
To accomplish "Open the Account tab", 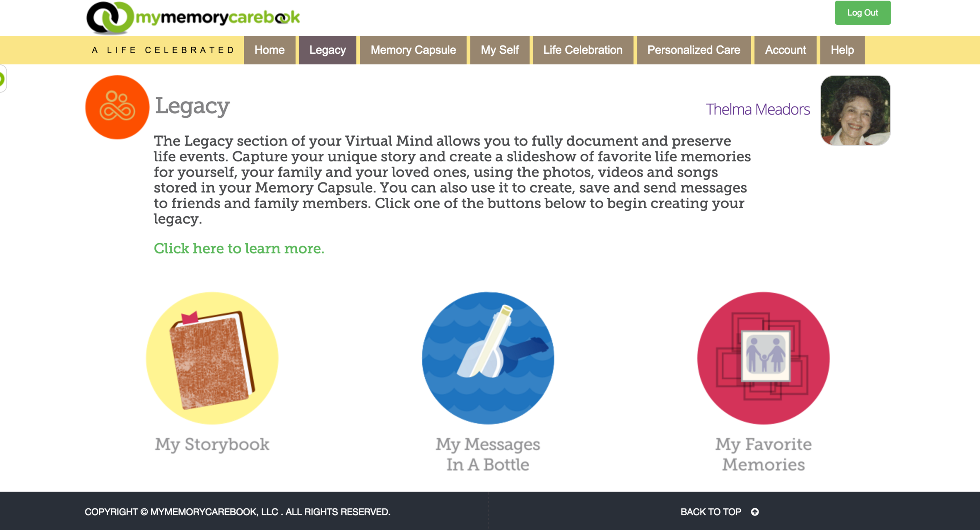I will pos(786,50).
